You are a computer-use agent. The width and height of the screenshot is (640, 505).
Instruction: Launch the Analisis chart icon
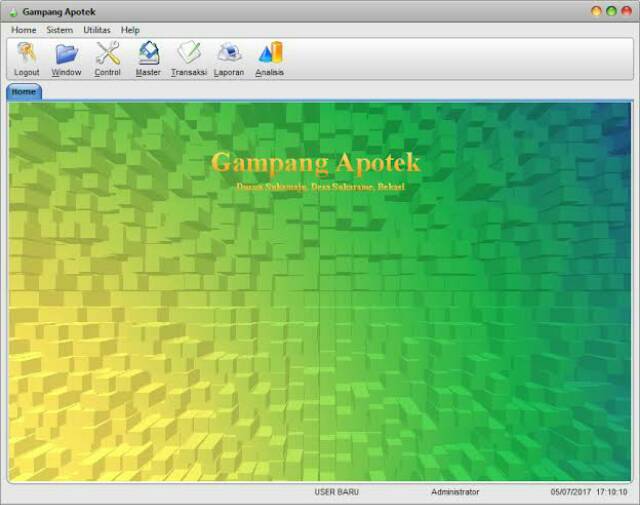pos(270,54)
